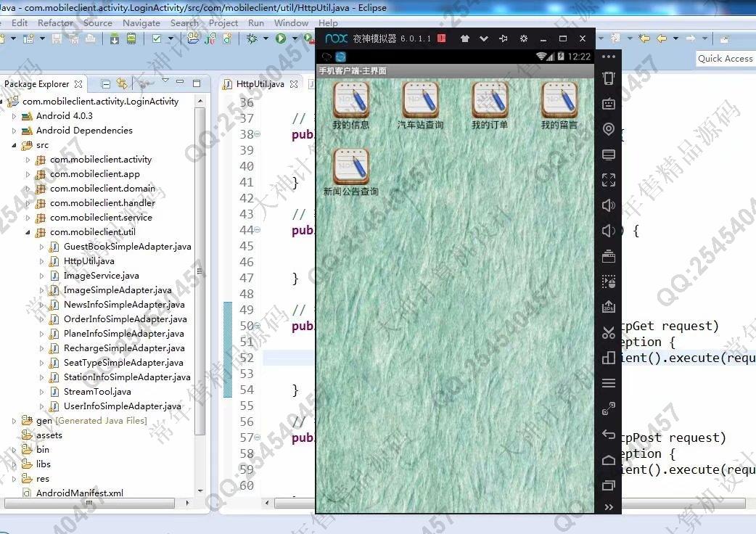Open the Window menu
756x534 pixels.
(x=291, y=23)
